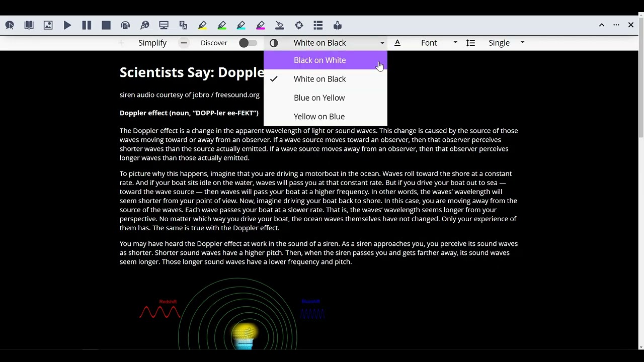Click the line spacing icon
644x362 pixels.
coord(470,43)
